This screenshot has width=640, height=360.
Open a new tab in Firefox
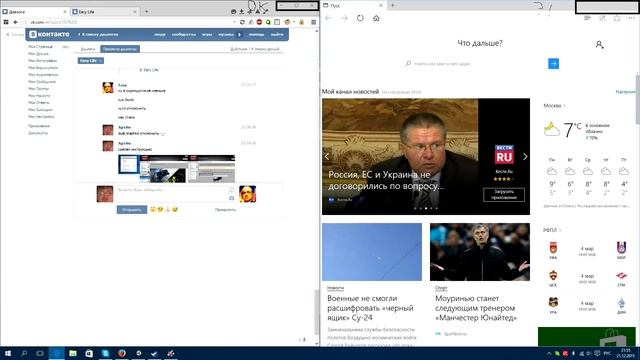[x=147, y=12]
